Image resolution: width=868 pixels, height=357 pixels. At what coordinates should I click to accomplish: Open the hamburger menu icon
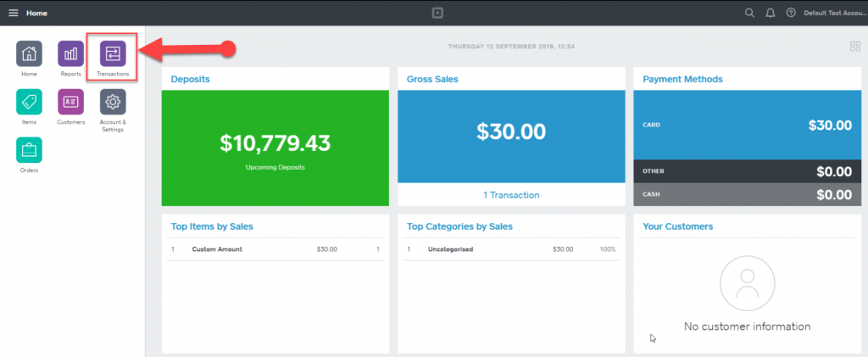click(x=13, y=14)
